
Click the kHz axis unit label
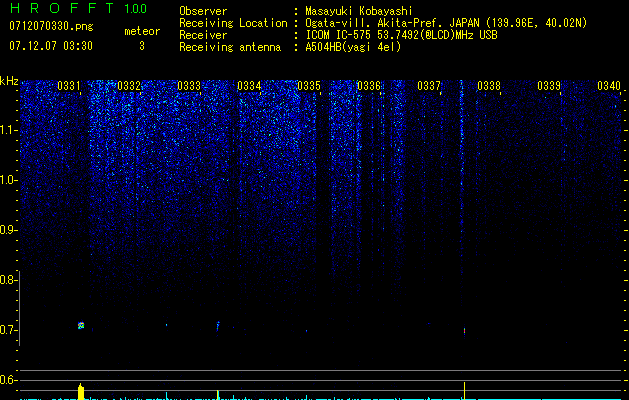tap(9, 81)
